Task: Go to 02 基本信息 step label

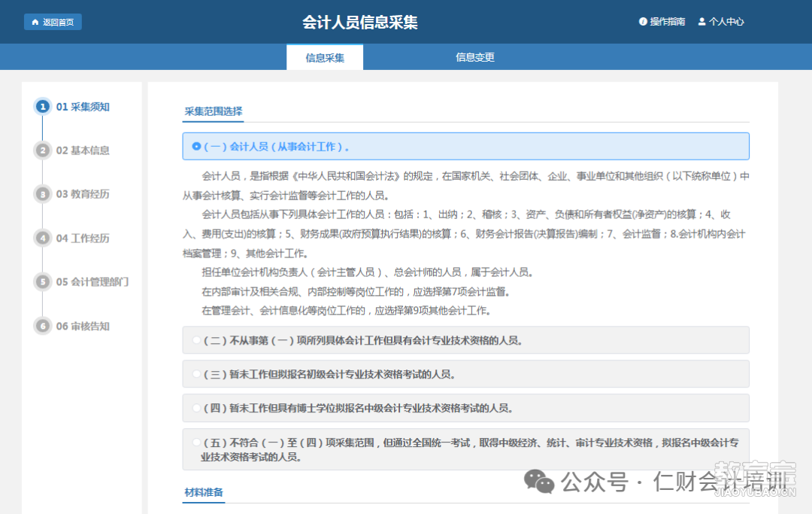Action: tap(83, 151)
